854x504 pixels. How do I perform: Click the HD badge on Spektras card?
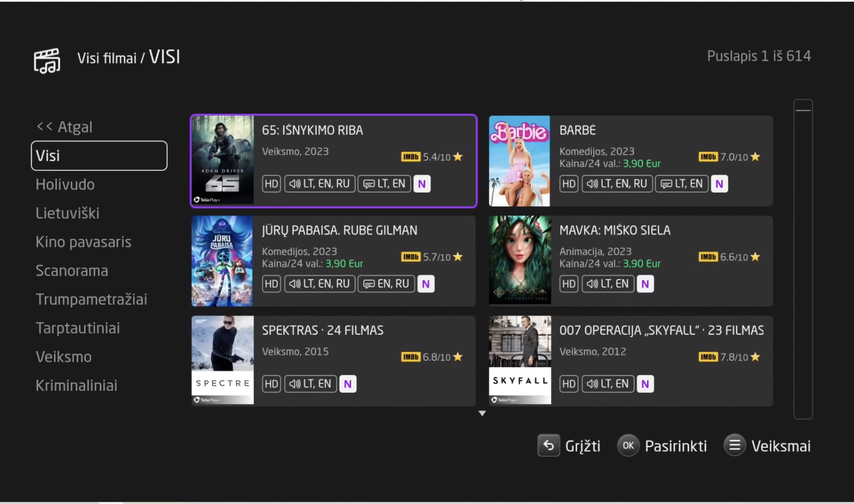click(x=271, y=384)
